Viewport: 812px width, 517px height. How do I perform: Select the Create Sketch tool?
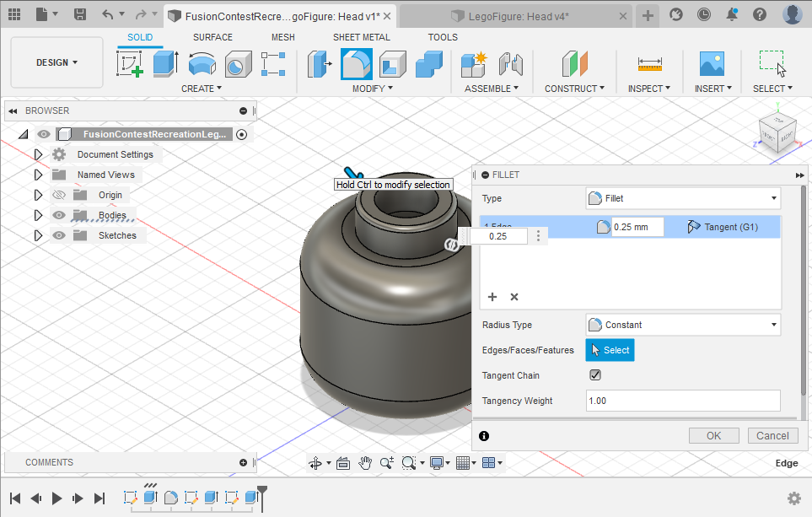[130, 64]
